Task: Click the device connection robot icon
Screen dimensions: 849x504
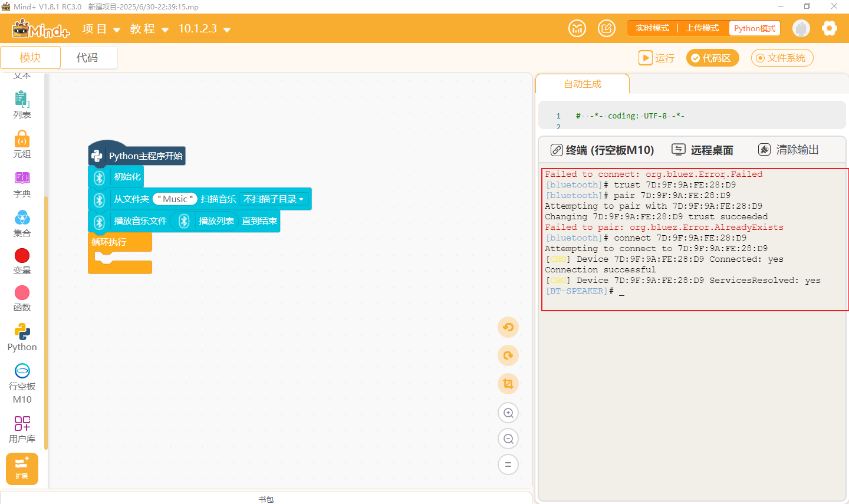Action: point(801,28)
